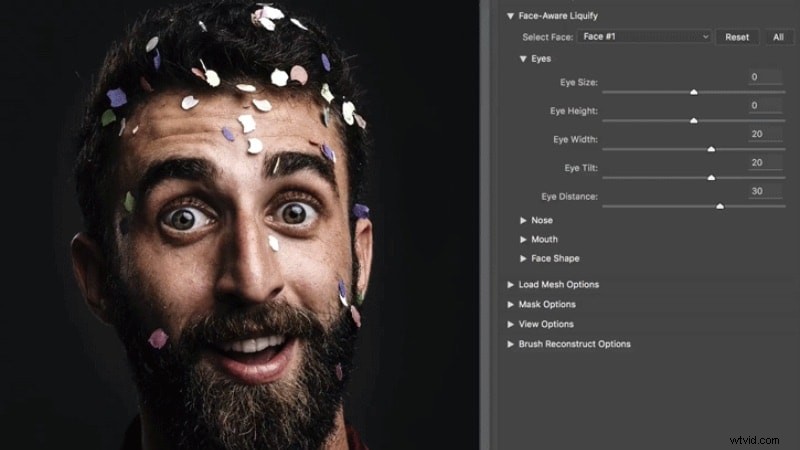Click the Eye Size slider handle
This screenshot has height=450, width=800.
pyautogui.click(x=693, y=92)
